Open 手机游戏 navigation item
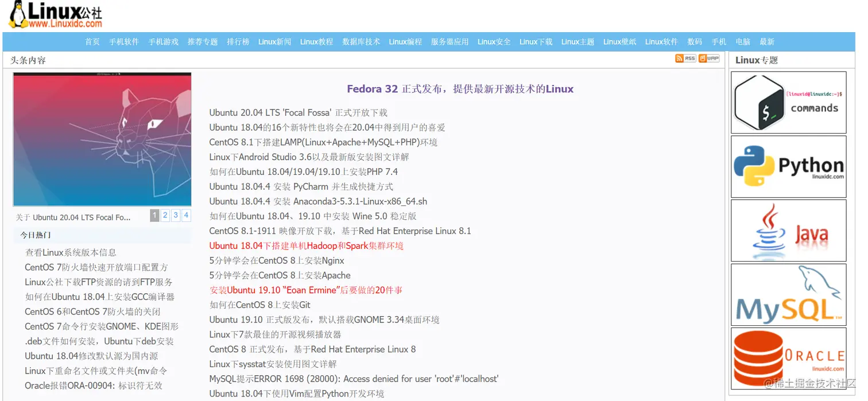The image size is (868, 401). pyautogui.click(x=164, y=42)
